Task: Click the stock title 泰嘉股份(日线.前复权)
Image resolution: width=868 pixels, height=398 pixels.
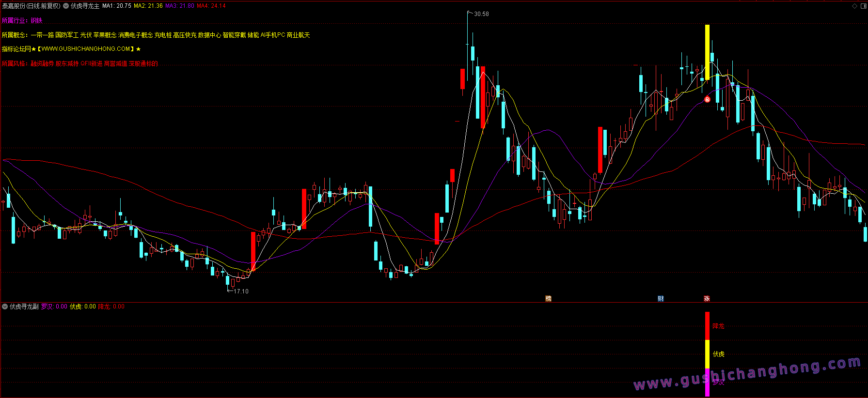Action: [x=32, y=6]
